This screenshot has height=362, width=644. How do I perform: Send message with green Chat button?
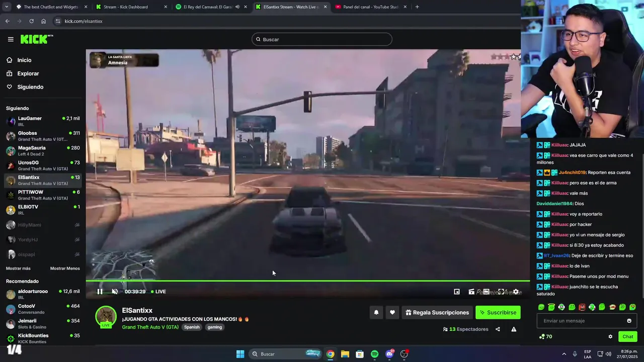[628, 337]
